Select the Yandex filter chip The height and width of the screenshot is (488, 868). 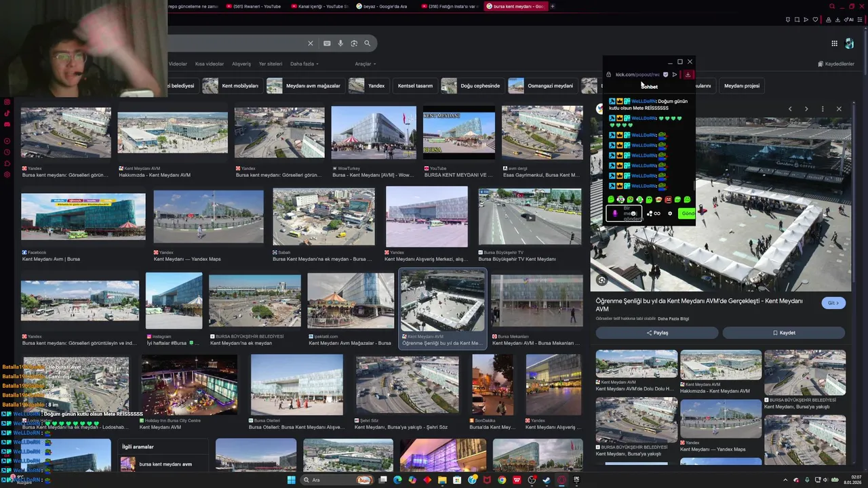(368, 86)
